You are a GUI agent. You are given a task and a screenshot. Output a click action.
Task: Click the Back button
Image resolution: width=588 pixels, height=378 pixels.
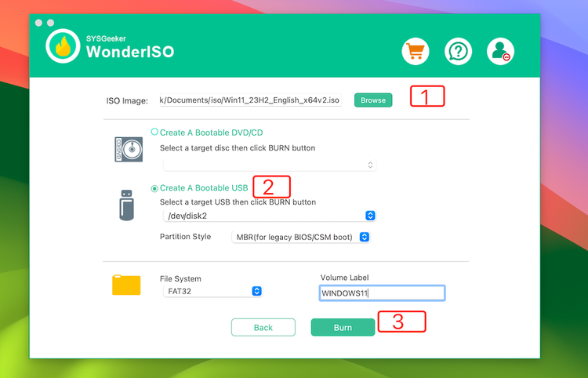pos(263,327)
